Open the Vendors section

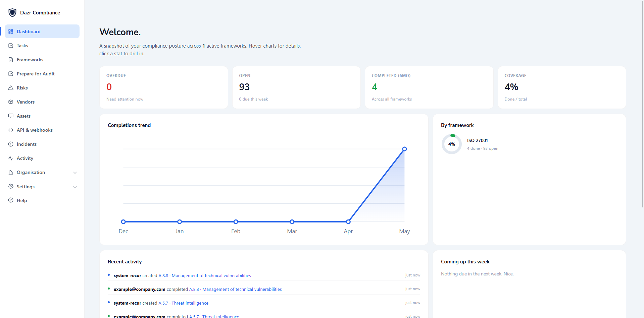click(42, 102)
